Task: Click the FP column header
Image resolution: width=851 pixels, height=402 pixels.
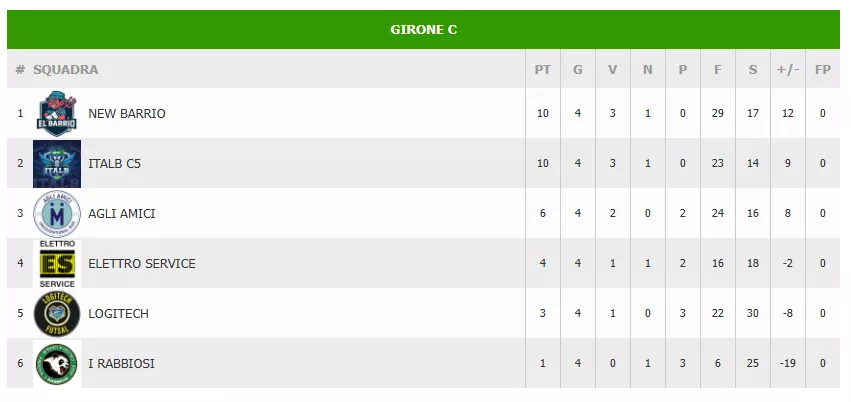Action: (823, 70)
